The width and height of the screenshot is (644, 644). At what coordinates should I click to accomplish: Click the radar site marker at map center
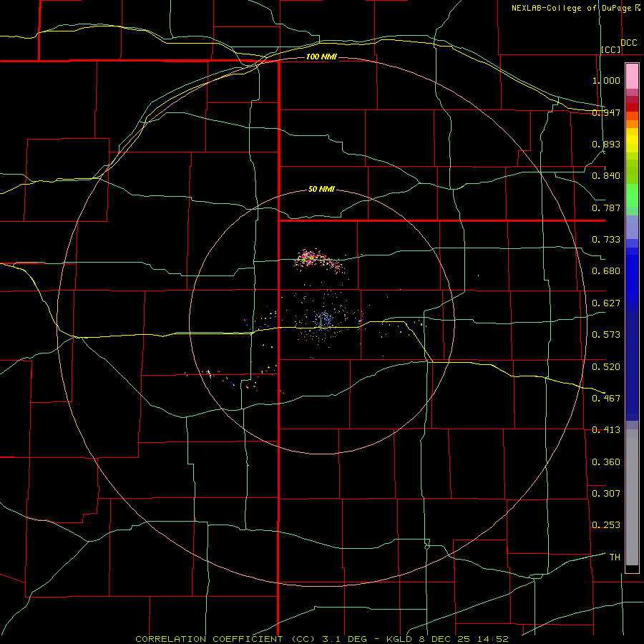click(x=321, y=323)
